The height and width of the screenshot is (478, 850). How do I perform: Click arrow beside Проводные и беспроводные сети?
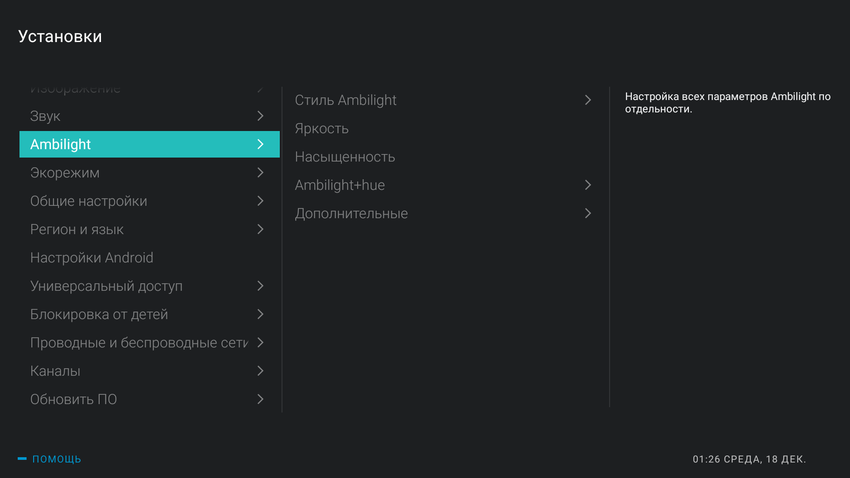coord(260,343)
